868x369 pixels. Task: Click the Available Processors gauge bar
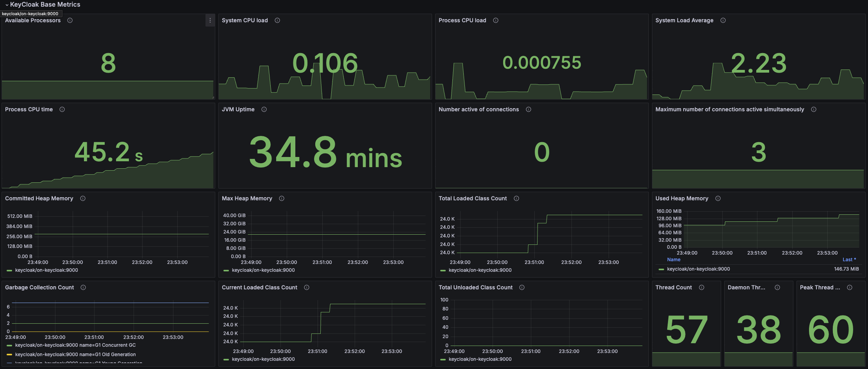(107, 90)
